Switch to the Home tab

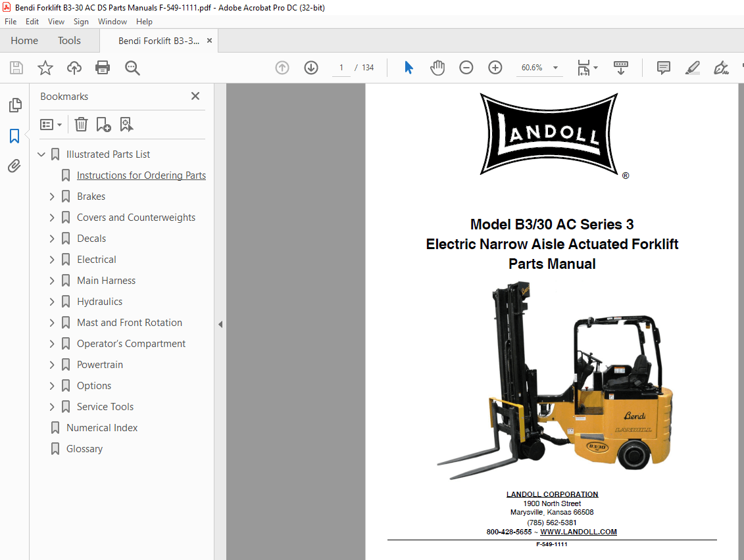point(24,40)
